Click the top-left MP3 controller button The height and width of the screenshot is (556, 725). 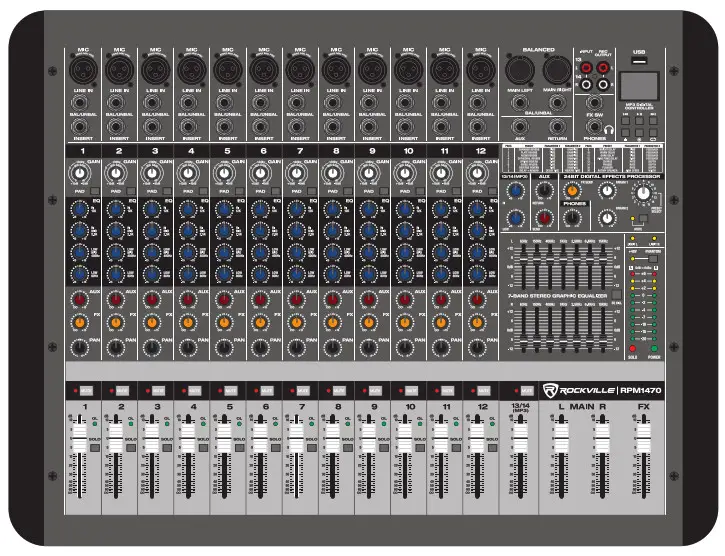pyautogui.click(x=625, y=120)
